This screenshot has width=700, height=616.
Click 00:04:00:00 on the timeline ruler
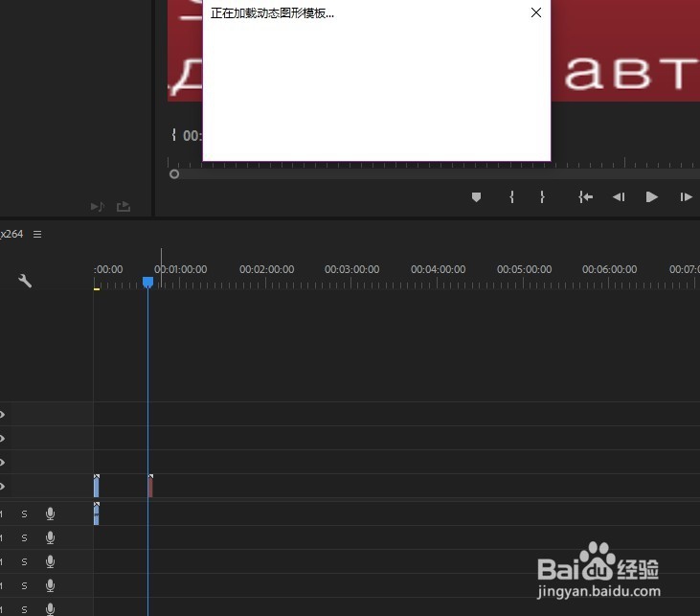click(438, 269)
